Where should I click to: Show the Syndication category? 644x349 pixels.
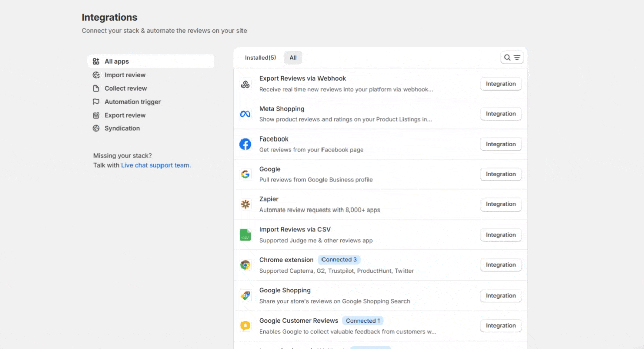[x=122, y=128]
